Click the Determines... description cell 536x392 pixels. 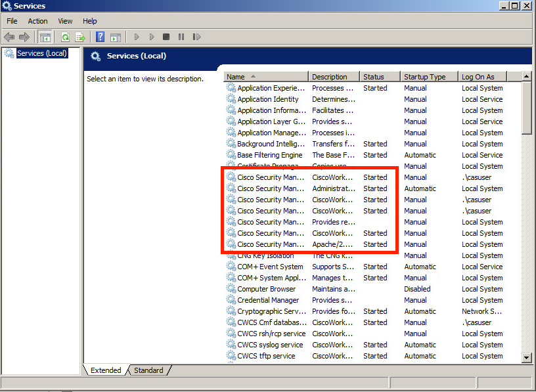pyautogui.click(x=334, y=99)
